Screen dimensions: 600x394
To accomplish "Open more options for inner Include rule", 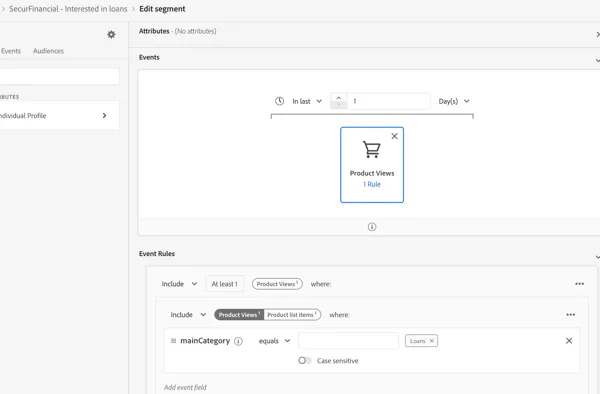I will point(571,315).
